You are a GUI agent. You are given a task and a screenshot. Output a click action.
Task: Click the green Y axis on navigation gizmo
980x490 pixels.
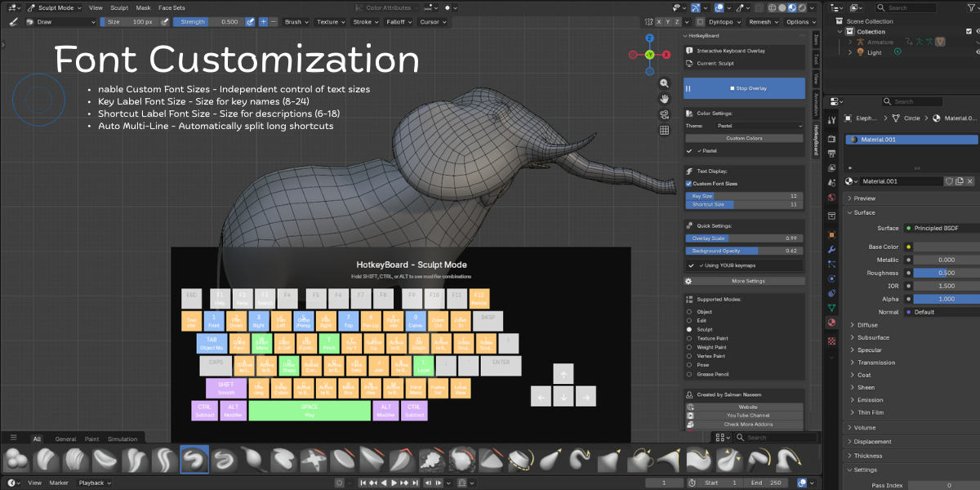click(649, 55)
